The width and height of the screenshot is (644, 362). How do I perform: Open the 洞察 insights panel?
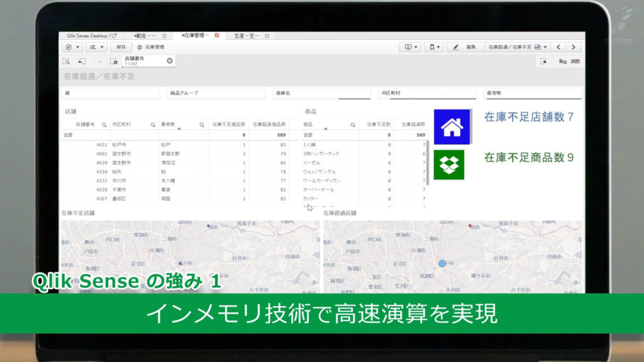coord(569,61)
